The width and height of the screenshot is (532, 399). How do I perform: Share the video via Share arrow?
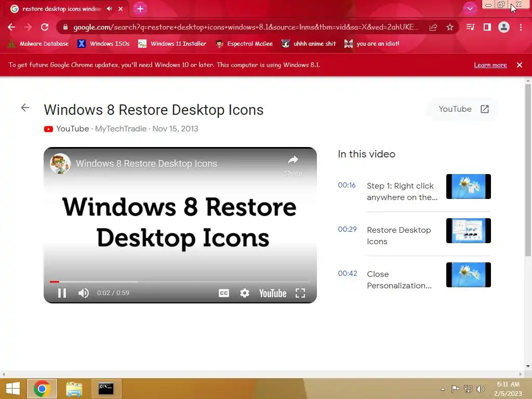(293, 166)
